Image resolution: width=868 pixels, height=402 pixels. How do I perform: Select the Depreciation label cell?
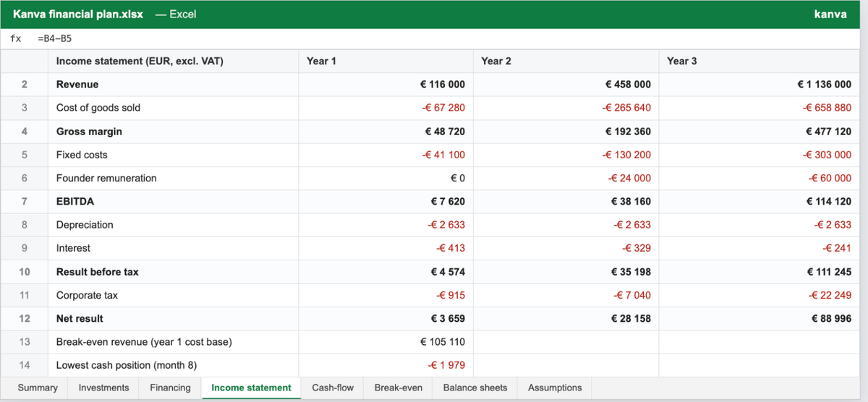(174, 225)
